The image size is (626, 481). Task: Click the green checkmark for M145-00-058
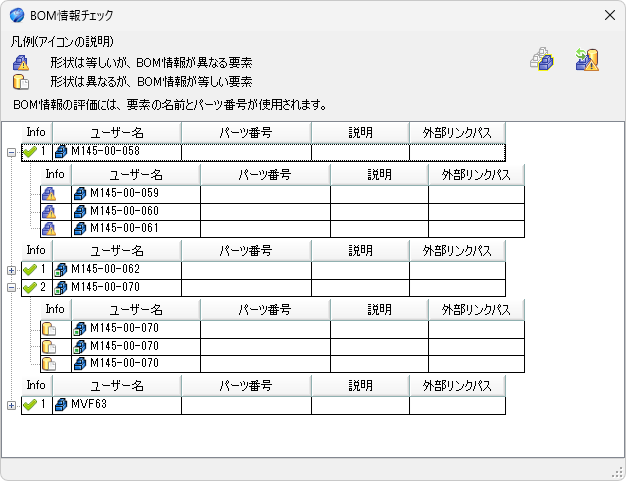pos(30,152)
